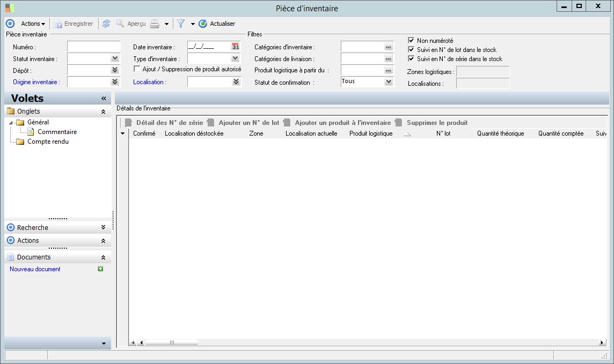Click the Nouveau document link

(x=35, y=269)
